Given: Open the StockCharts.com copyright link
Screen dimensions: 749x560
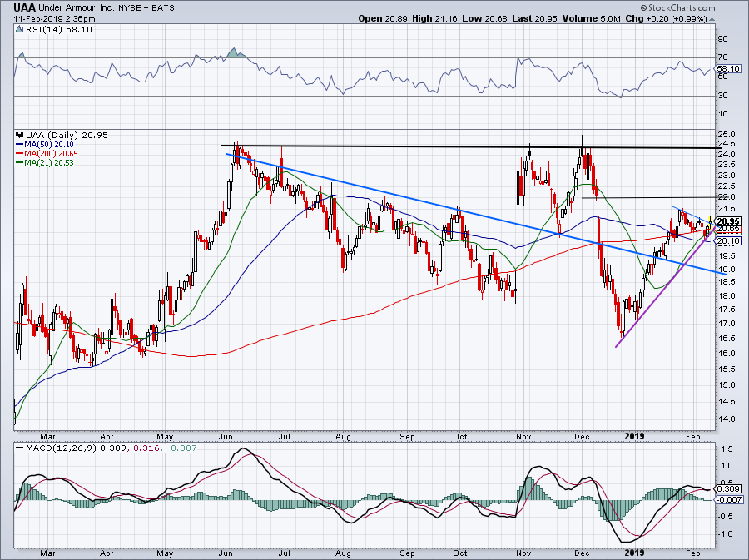Looking at the screenshot, I should [x=678, y=7].
